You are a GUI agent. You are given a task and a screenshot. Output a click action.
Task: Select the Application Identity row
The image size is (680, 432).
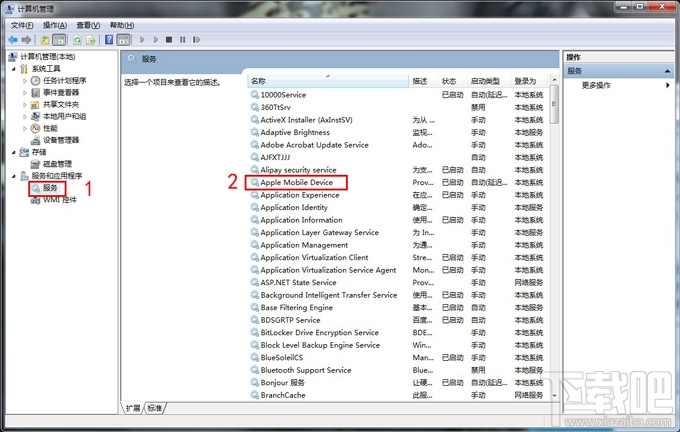coord(396,207)
